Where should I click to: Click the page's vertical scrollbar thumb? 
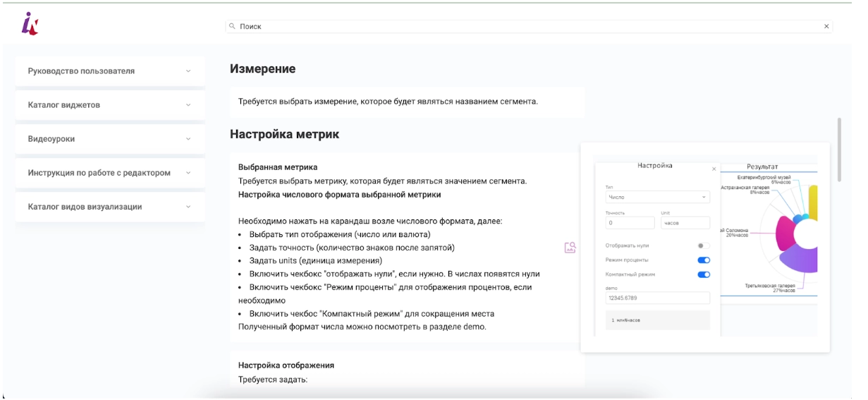coord(839,150)
